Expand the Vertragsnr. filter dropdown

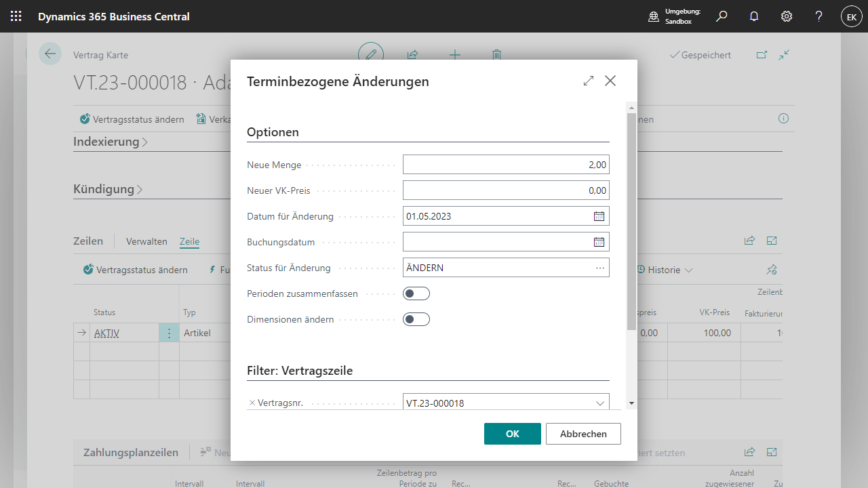click(599, 403)
